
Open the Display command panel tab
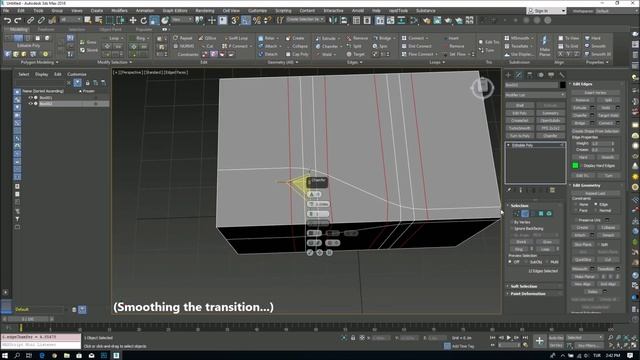point(551,75)
